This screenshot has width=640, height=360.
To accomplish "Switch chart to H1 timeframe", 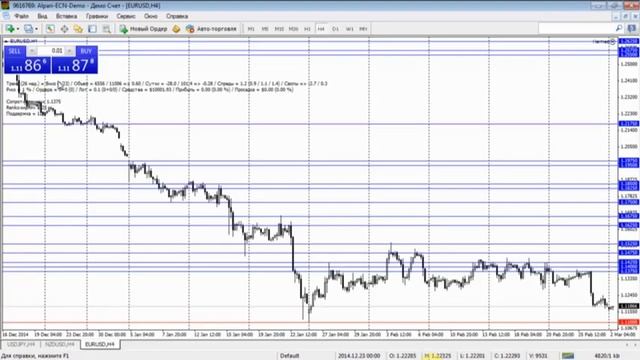I will [307, 29].
